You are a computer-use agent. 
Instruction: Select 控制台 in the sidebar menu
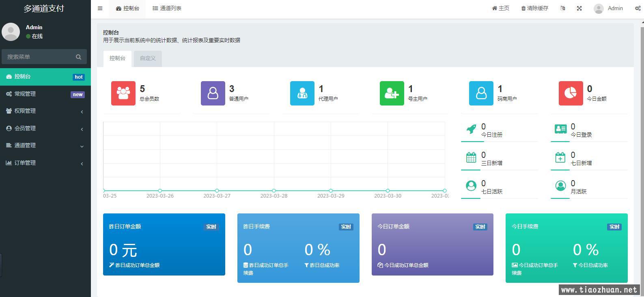click(x=45, y=77)
